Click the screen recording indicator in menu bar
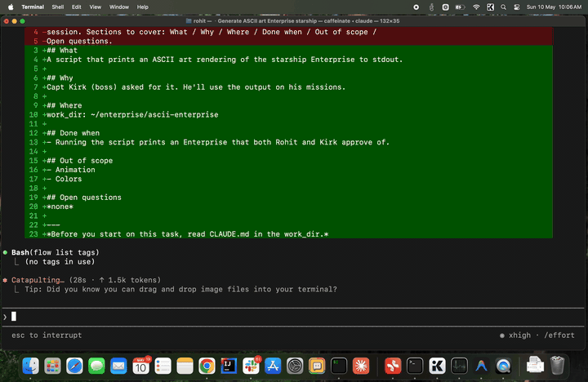Screen dimensions: 588x382 point(416,7)
